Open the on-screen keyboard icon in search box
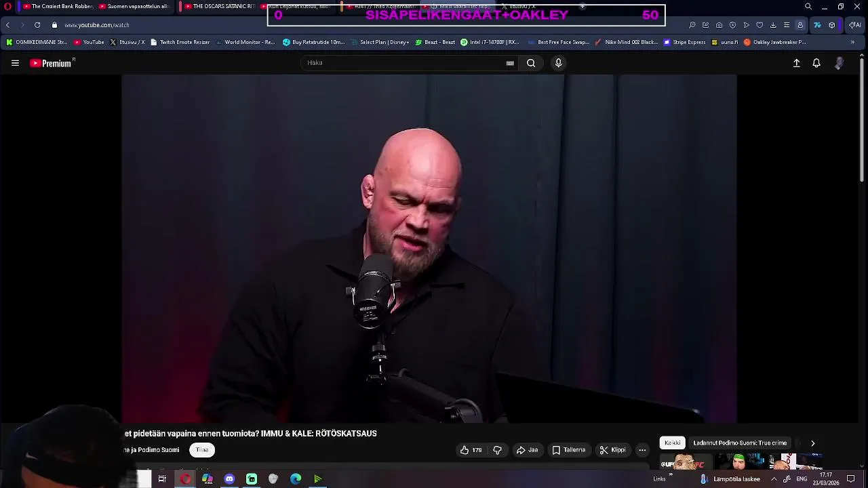This screenshot has width=868, height=488. coord(510,63)
